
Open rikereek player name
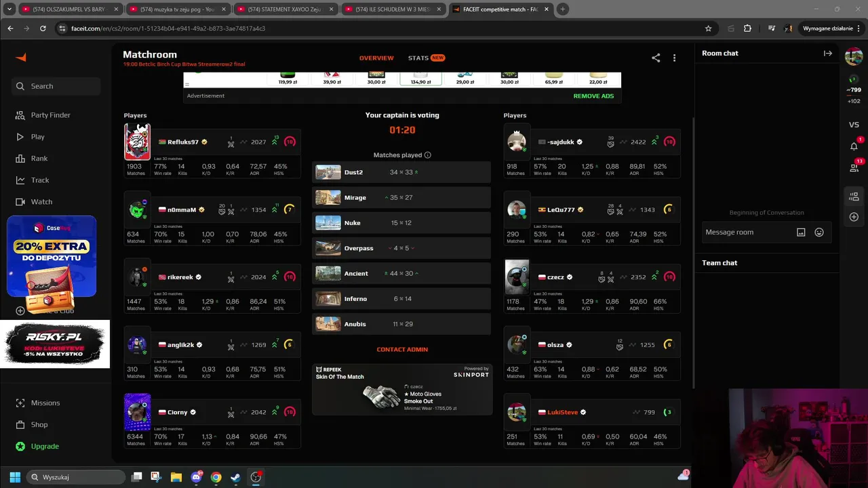coord(180,277)
